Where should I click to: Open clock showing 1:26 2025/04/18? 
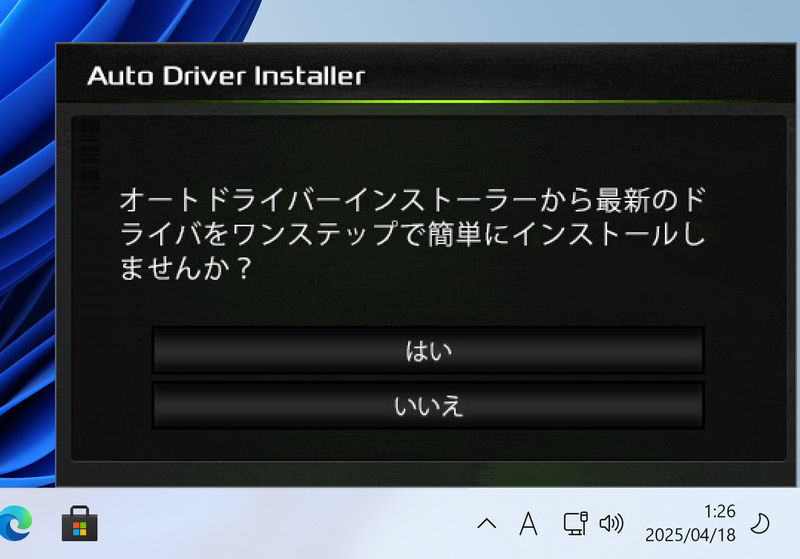coord(690,523)
